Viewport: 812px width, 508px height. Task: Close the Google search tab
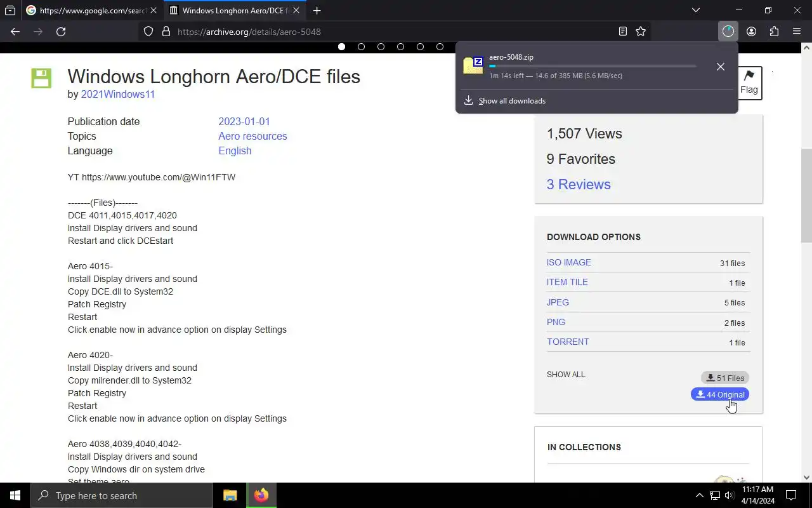pos(153,10)
